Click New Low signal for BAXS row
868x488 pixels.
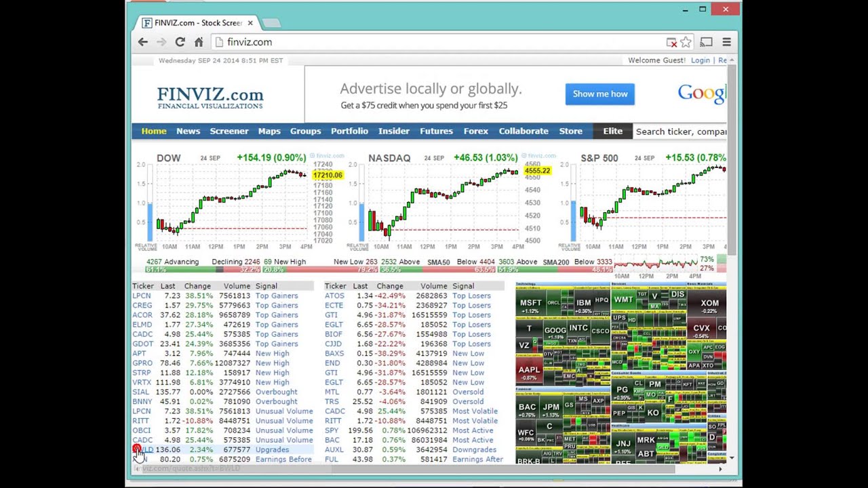[468, 353]
